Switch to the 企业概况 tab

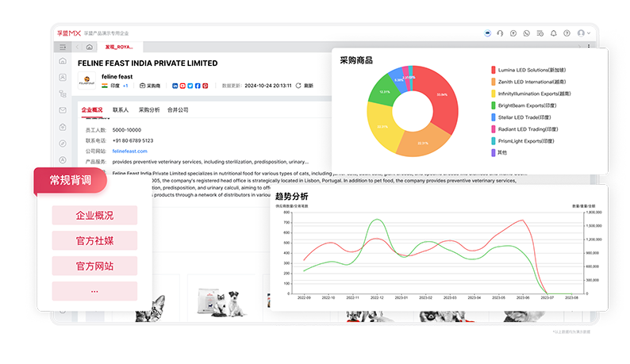(x=92, y=109)
